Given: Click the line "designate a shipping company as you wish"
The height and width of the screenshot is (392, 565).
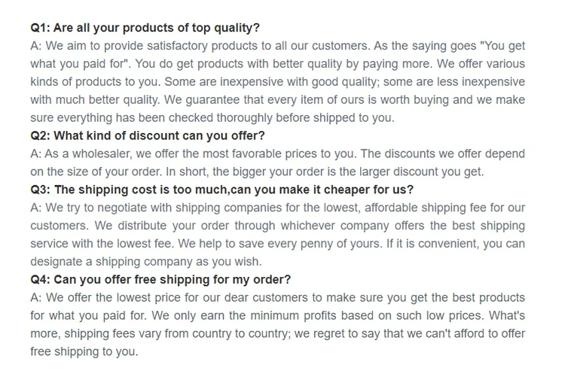Looking at the screenshot, I should (146, 262).
